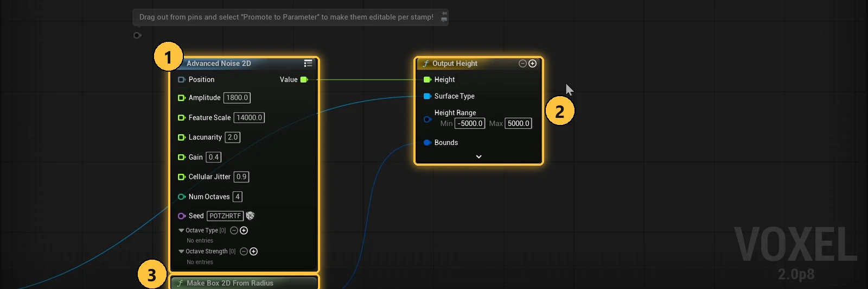Click the Cellular Jitter value field 0.9

[241, 177]
